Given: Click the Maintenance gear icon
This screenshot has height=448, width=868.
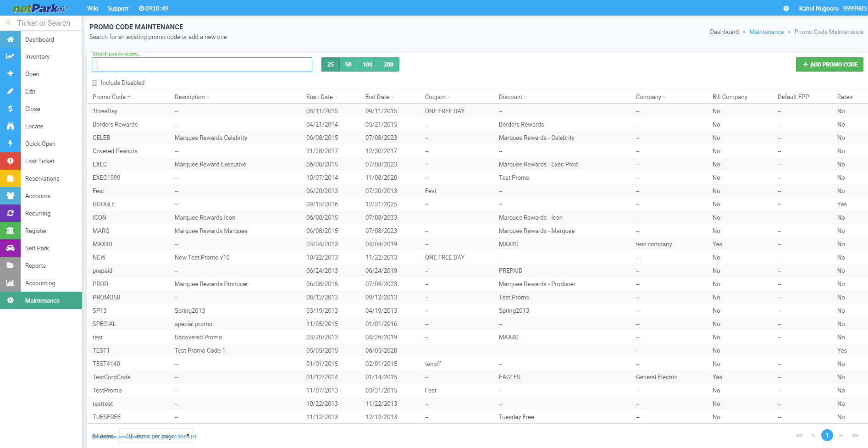Looking at the screenshot, I should [10, 300].
